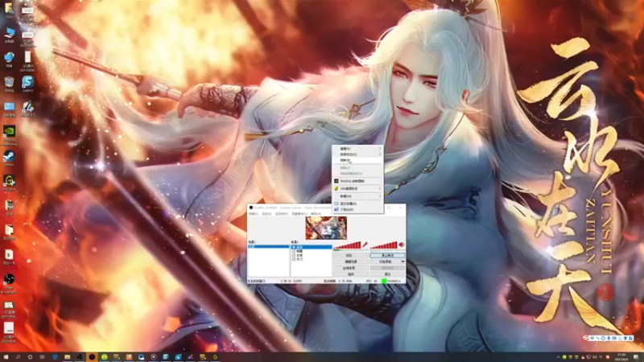
Task: Toggle the bottom source checkbox in OBS sources
Action: [x=293, y=259]
